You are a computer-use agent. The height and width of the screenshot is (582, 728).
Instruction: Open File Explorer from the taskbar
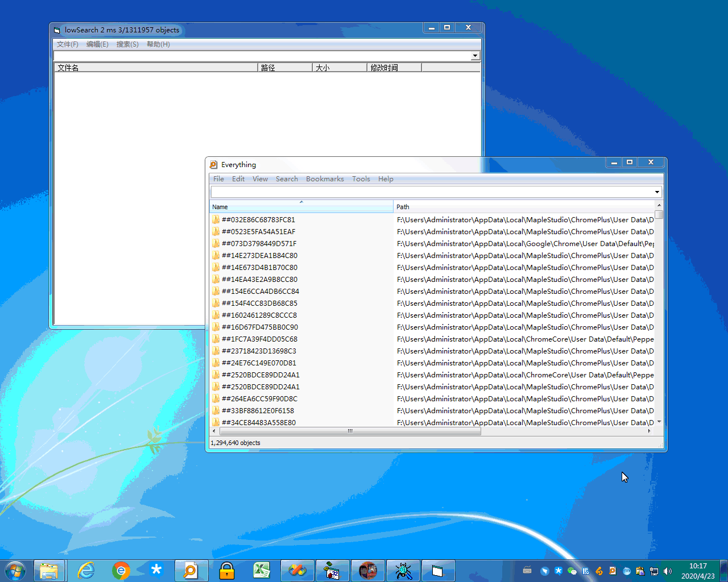49,571
